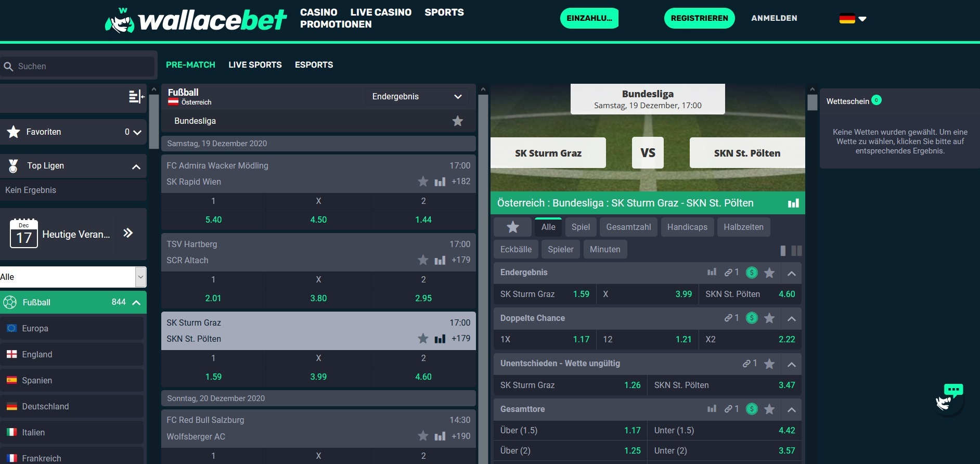Select the Handicaps market filter

(x=687, y=227)
